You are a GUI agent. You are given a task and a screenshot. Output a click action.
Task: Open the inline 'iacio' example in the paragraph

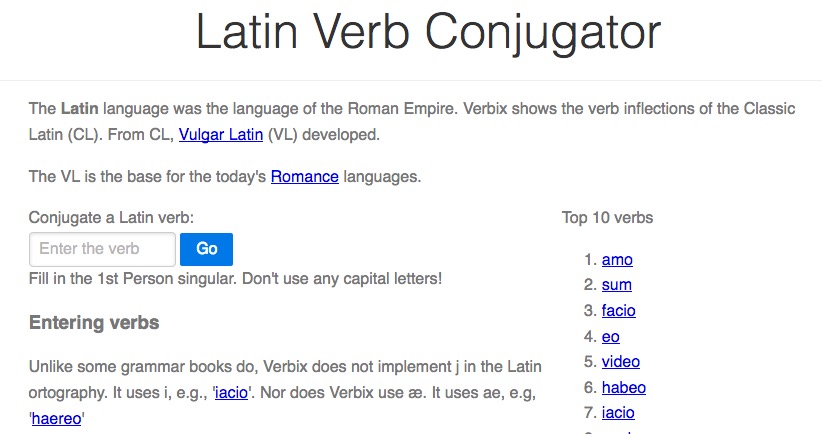point(231,393)
